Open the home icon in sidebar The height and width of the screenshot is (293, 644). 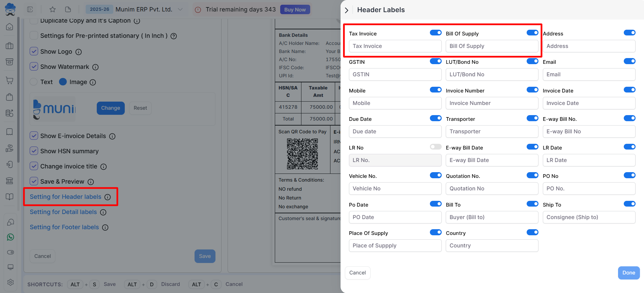click(10, 27)
